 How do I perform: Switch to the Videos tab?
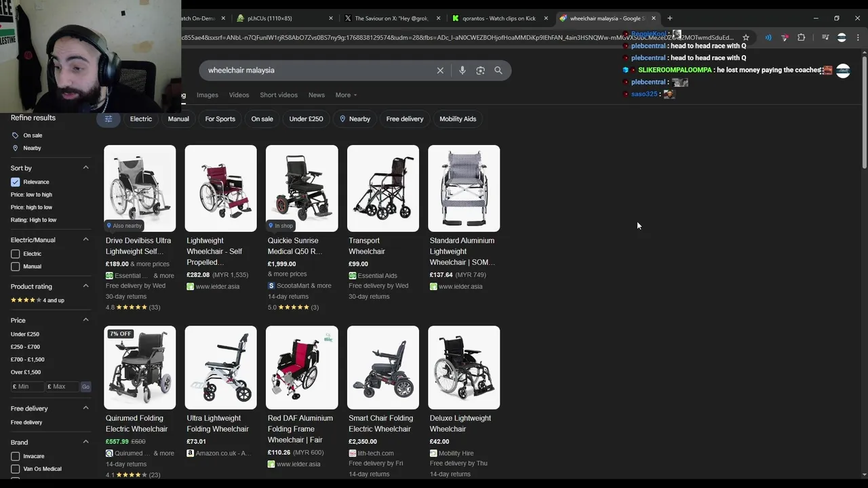239,95
